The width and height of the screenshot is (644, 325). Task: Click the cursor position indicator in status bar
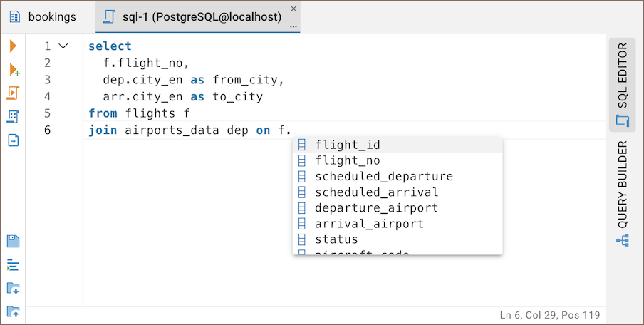point(550,315)
